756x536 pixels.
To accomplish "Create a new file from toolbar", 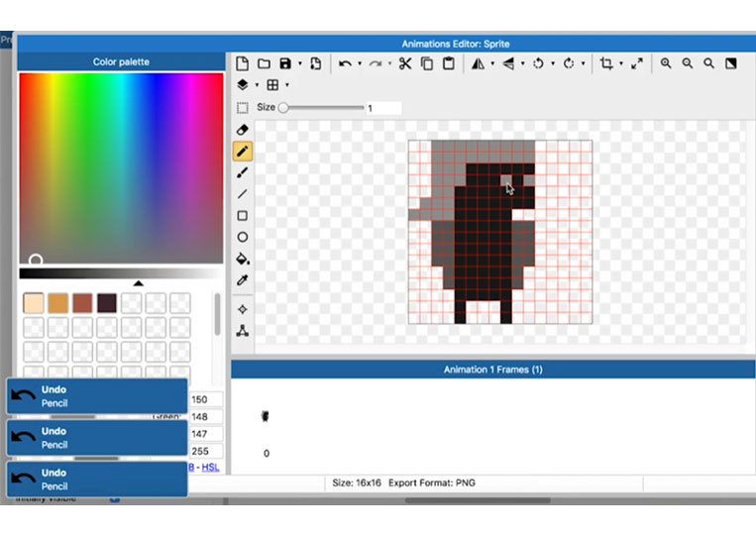I will pyautogui.click(x=242, y=63).
